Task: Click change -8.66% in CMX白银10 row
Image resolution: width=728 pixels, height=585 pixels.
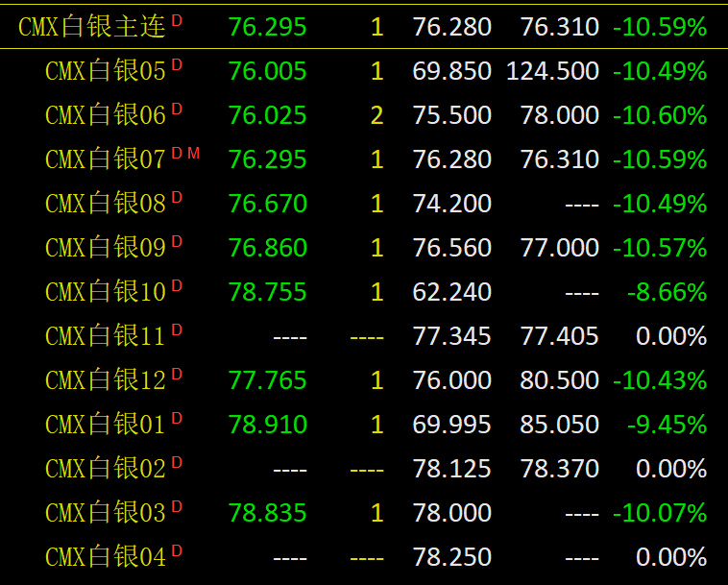Action: [x=667, y=292]
